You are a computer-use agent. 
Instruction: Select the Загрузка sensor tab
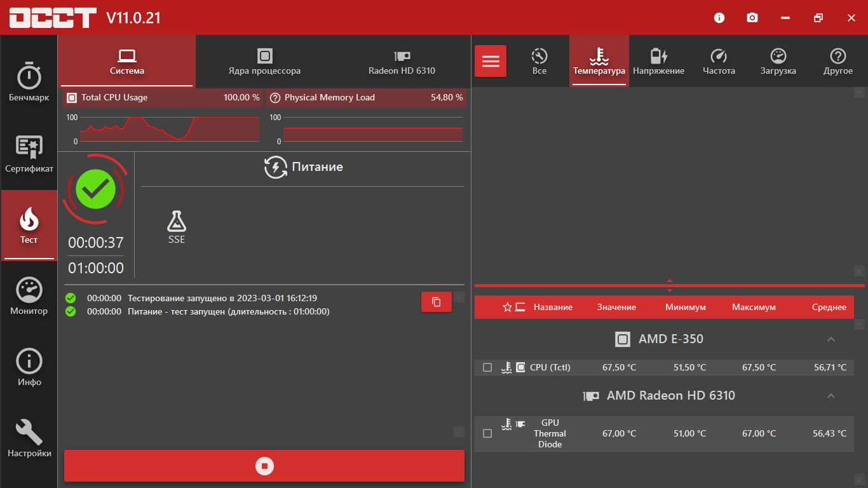(778, 61)
